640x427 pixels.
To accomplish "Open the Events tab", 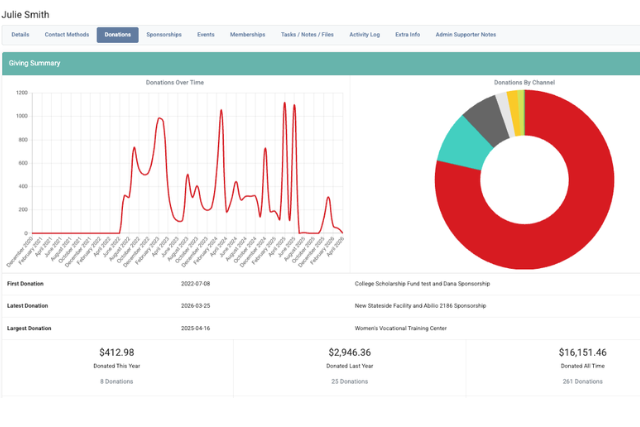I will [x=205, y=35].
